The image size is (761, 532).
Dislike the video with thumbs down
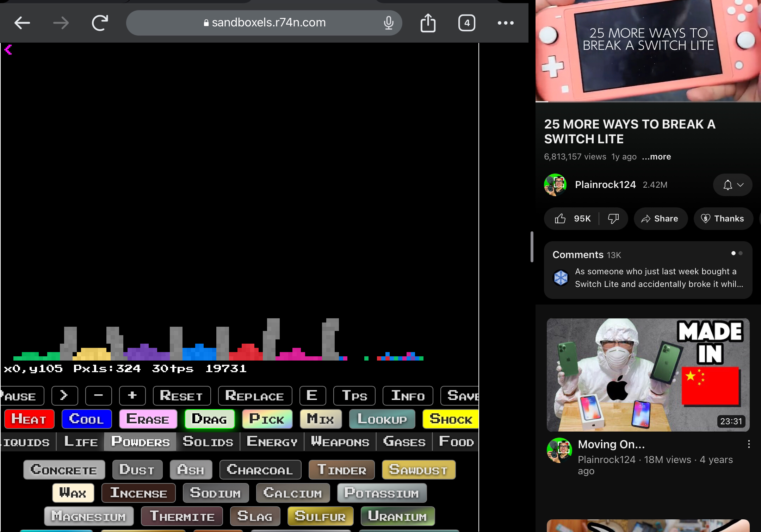(613, 219)
